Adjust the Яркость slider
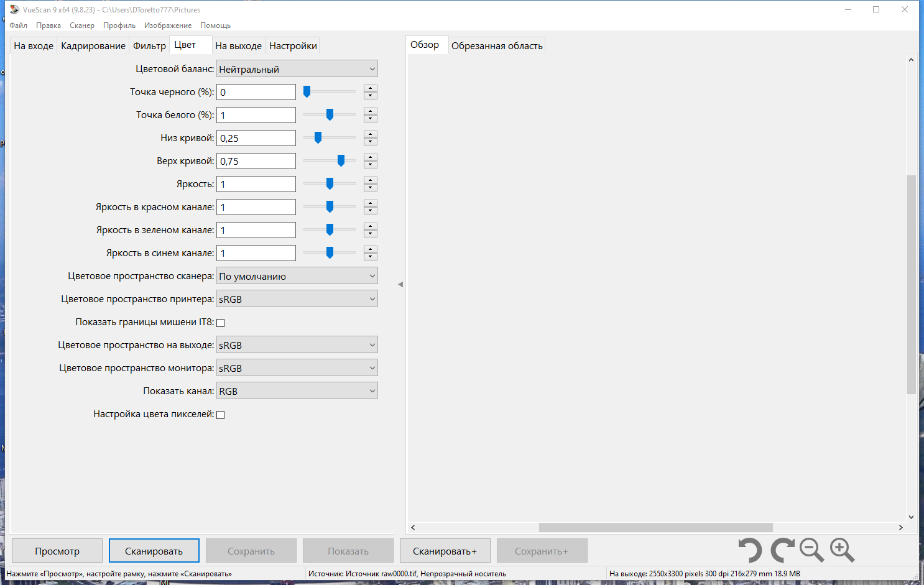This screenshot has height=585, width=924. point(330,184)
